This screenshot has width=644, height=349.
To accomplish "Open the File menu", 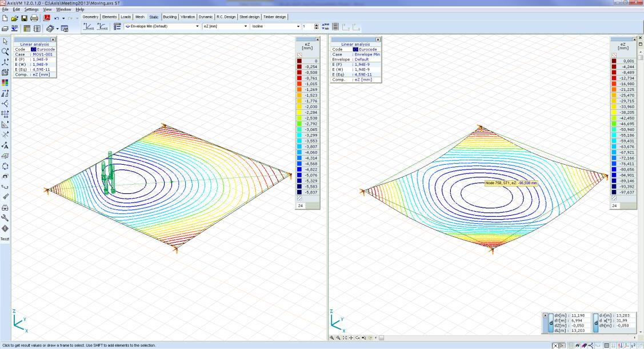I will click(x=5, y=10).
